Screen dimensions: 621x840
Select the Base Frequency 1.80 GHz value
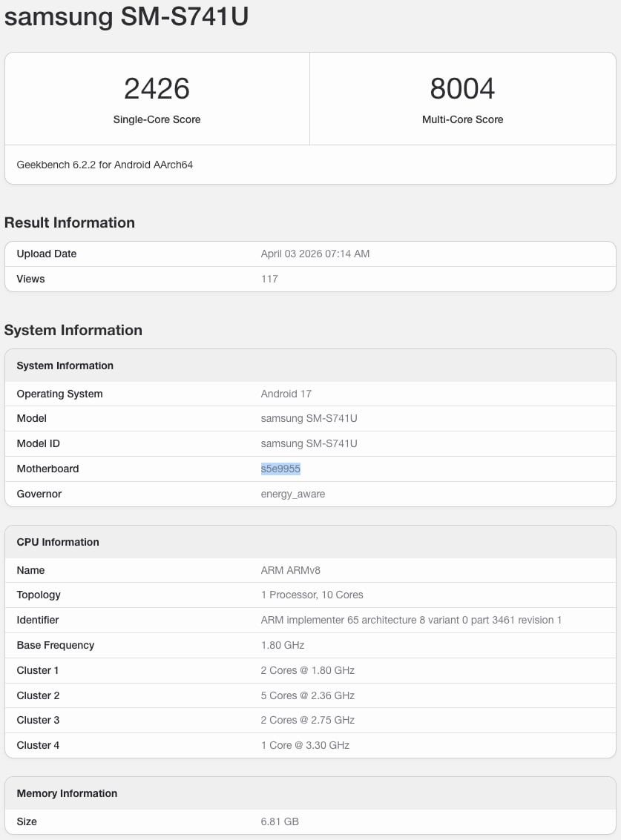[x=280, y=645]
